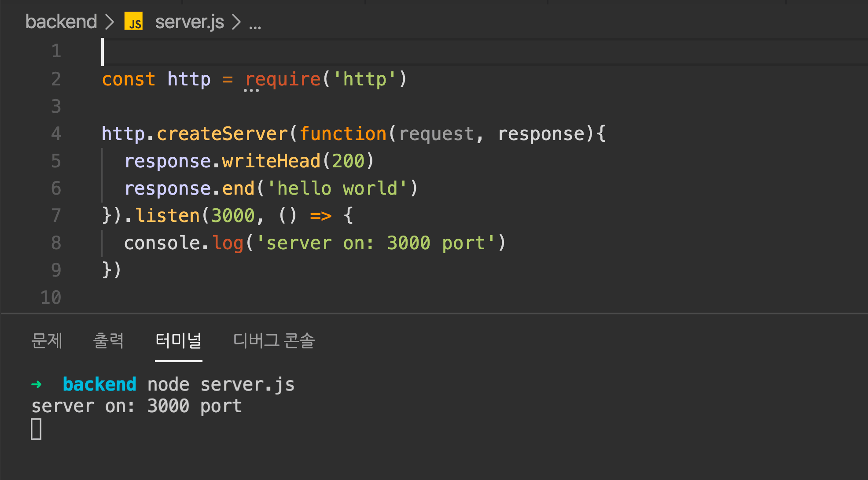Click line number 4 in gutter
Screen dimensions: 868x480
56,133
